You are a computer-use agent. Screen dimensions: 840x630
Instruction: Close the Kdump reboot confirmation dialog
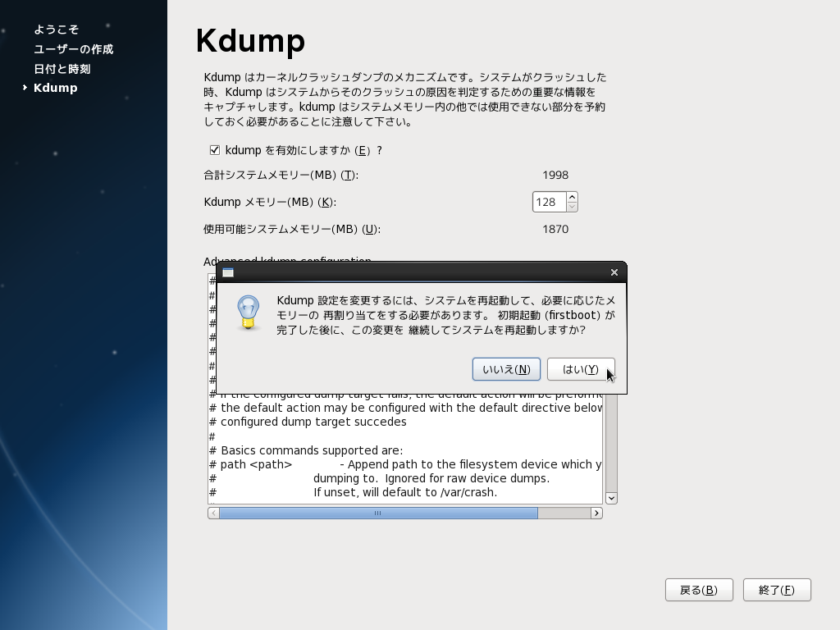pyautogui.click(x=614, y=272)
